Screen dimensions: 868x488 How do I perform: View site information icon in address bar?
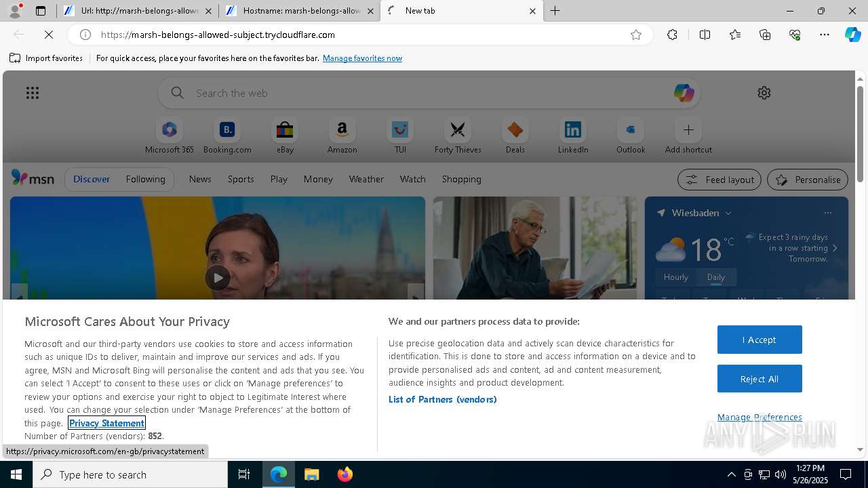85,35
